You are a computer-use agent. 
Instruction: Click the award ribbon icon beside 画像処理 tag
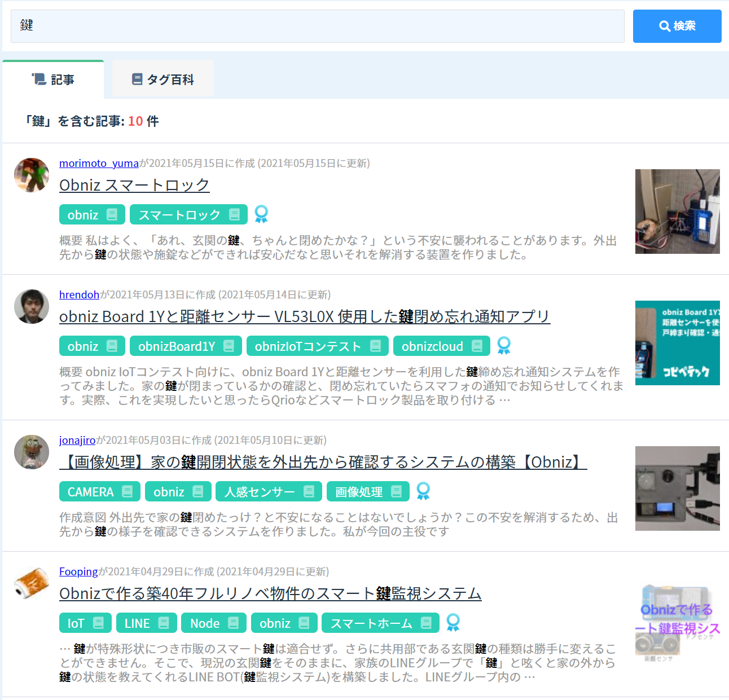click(423, 491)
